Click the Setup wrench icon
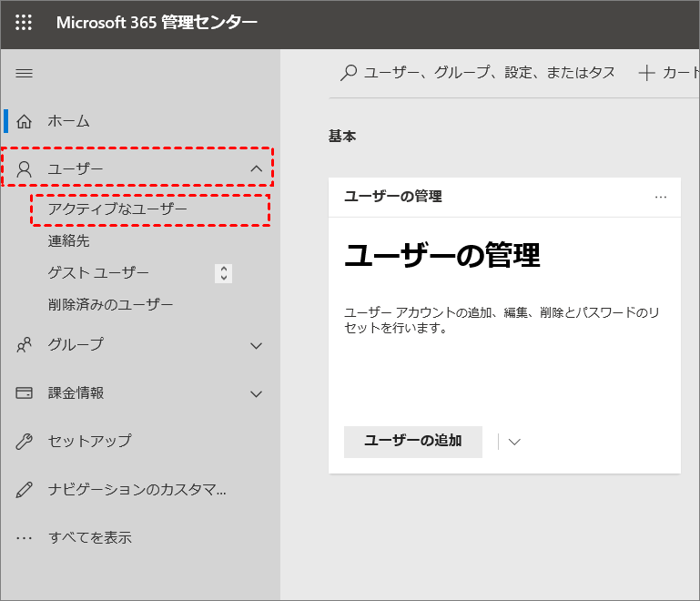Image resolution: width=700 pixels, height=601 pixels. click(24, 441)
